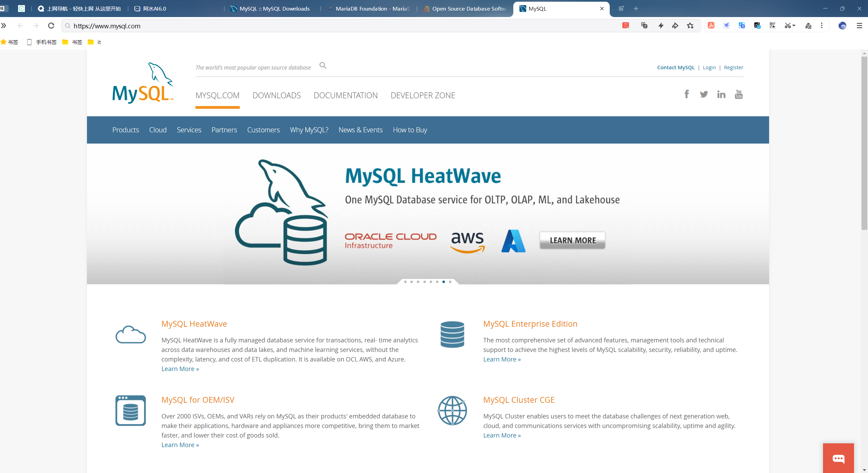The height and width of the screenshot is (473, 868).
Task: Open the Customers menu item
Action: [x=263, y=130]
